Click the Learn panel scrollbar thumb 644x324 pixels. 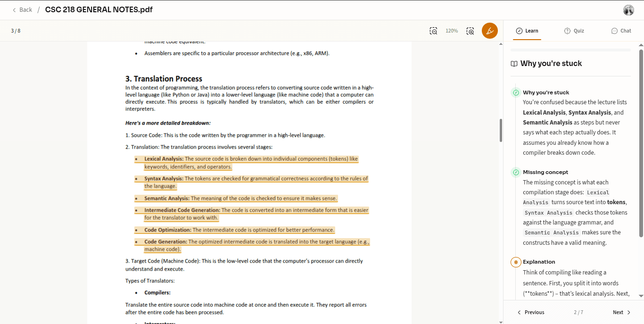tap(641, 142)
